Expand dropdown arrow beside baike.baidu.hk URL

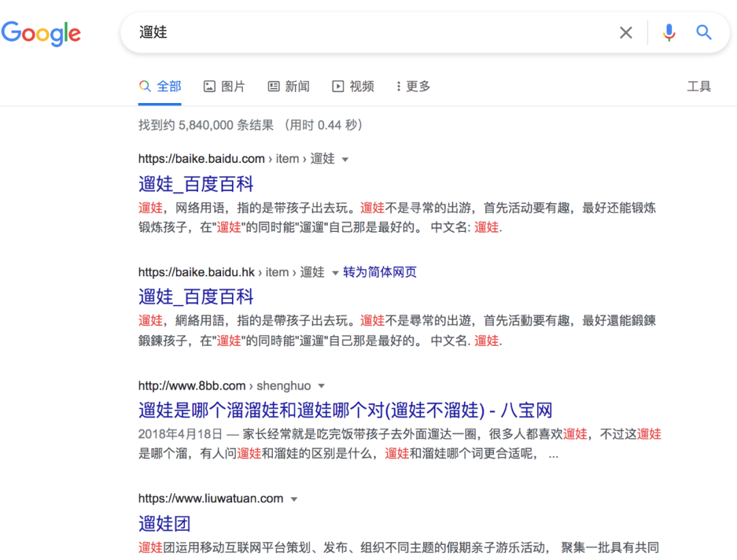point(335,273)
